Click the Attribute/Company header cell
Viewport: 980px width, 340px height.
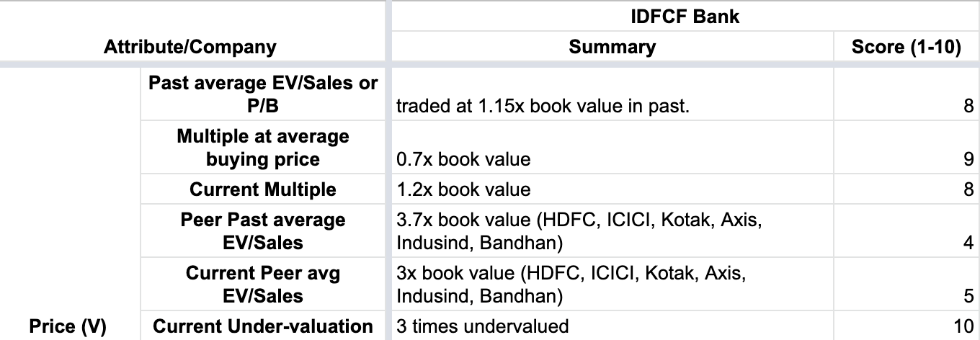(x=190, y=48)
